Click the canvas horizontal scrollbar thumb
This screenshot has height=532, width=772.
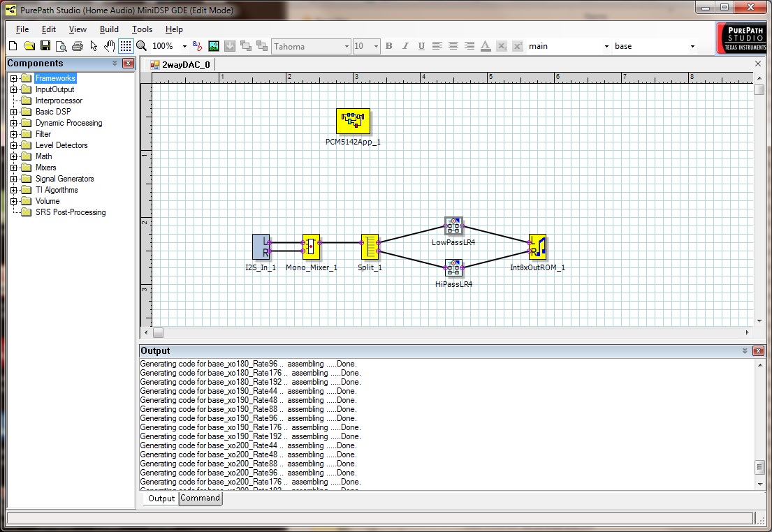pyautogui.click(x=158, y=333)
